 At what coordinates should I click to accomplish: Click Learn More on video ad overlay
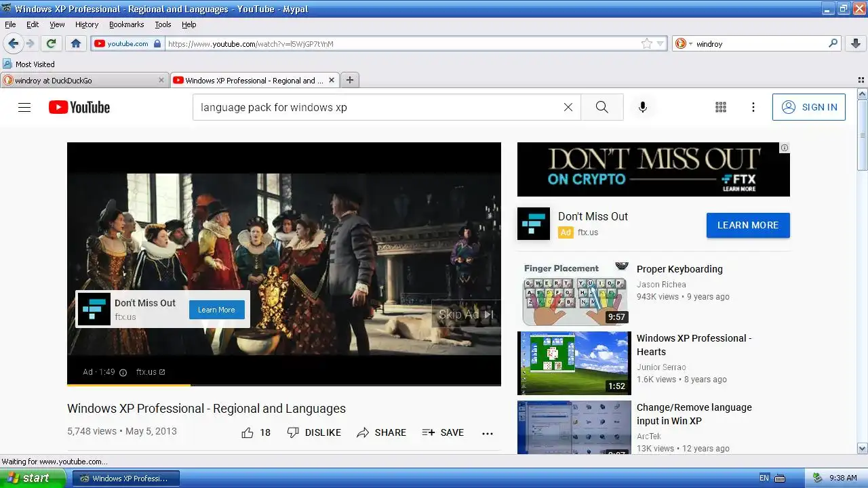click(x=217, y=310)
